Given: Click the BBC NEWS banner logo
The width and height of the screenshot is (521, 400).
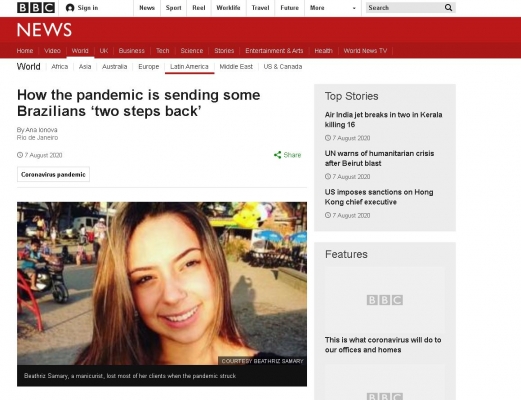Looking at the screenshot, I should [44, 30].
